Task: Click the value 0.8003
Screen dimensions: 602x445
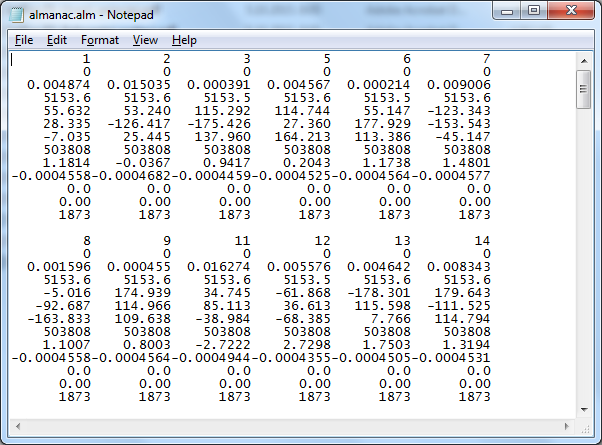Action: pos(147,345)
